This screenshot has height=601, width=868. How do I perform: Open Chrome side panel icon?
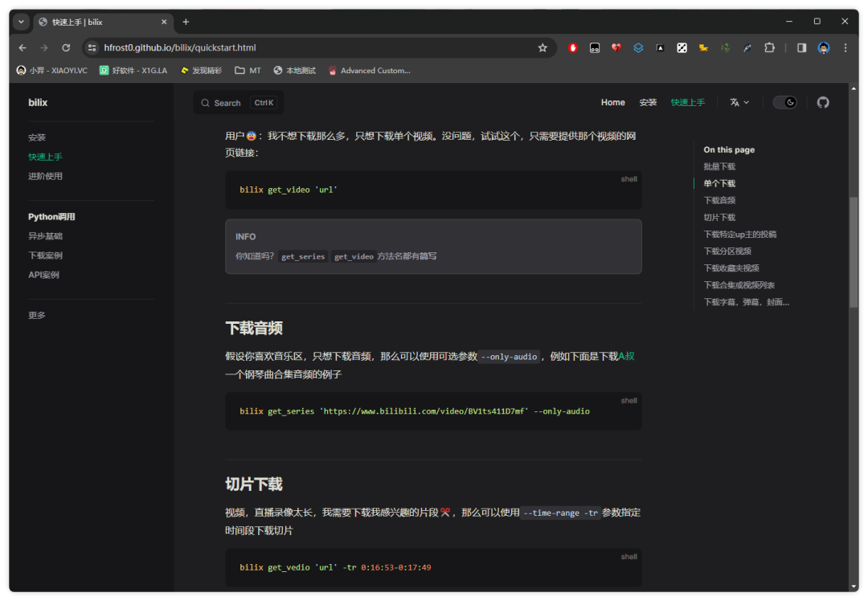click(801, 47)
